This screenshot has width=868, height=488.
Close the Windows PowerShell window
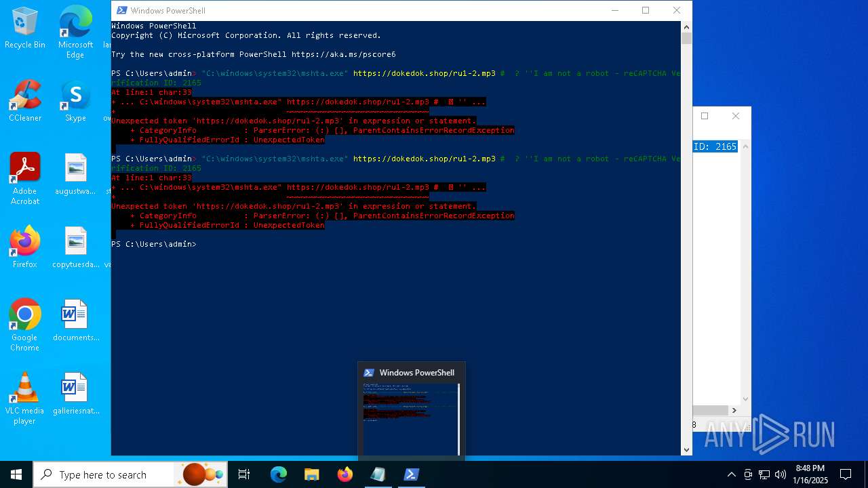click(677, 10)
